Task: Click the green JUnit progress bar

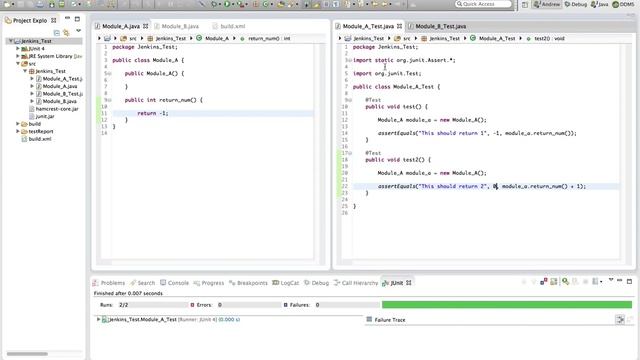Action: point(507,304)
